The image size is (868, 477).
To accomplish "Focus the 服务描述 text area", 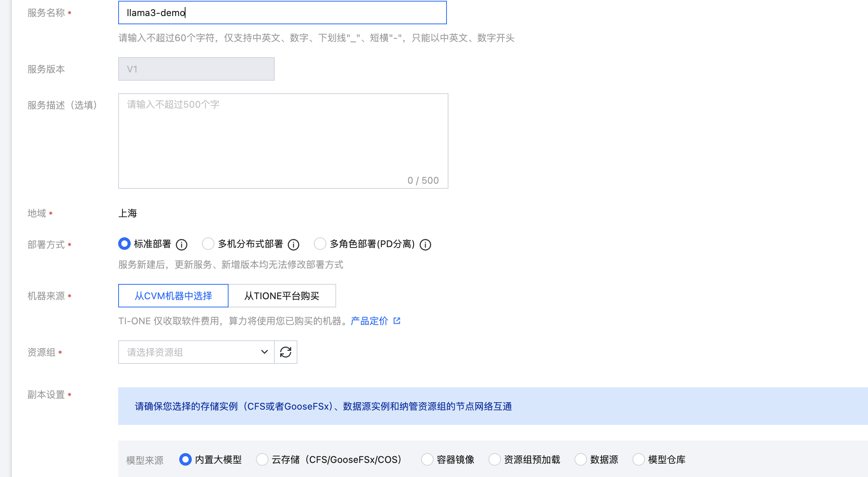I will pyautogui.click(x=283, y=140).
